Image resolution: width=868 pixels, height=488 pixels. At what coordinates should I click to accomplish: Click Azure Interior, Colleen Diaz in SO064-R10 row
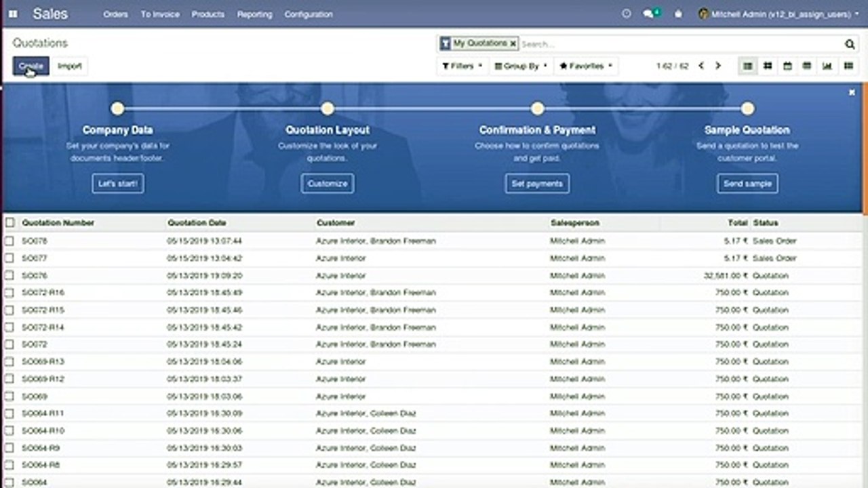point(366,431)
